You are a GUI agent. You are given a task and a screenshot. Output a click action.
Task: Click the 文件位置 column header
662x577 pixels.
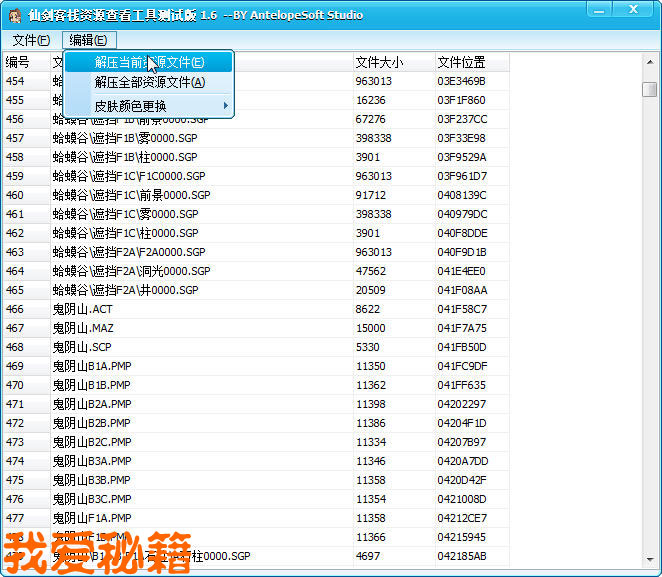(472, 62)
